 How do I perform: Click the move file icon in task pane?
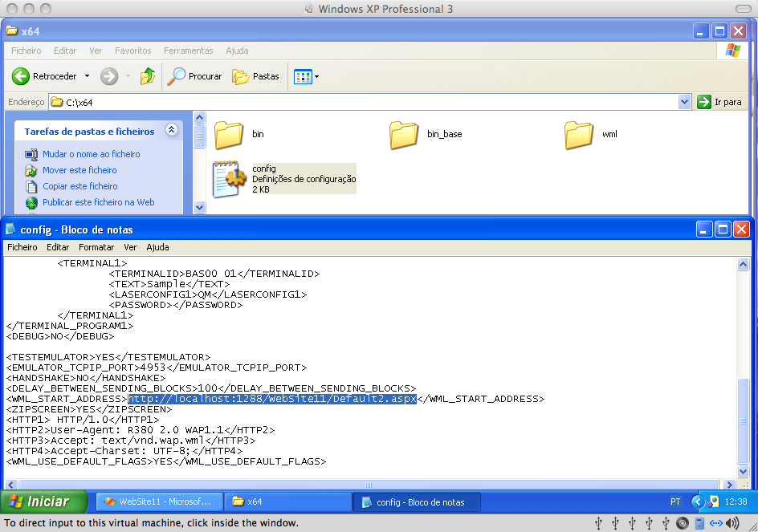pos(31,171)
